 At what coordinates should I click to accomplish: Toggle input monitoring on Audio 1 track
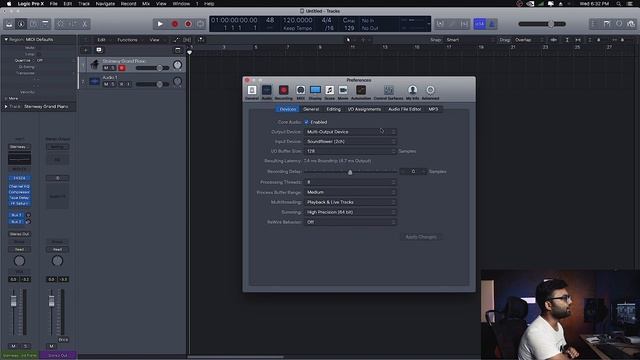pyautogui.click(x=128, y=84)
